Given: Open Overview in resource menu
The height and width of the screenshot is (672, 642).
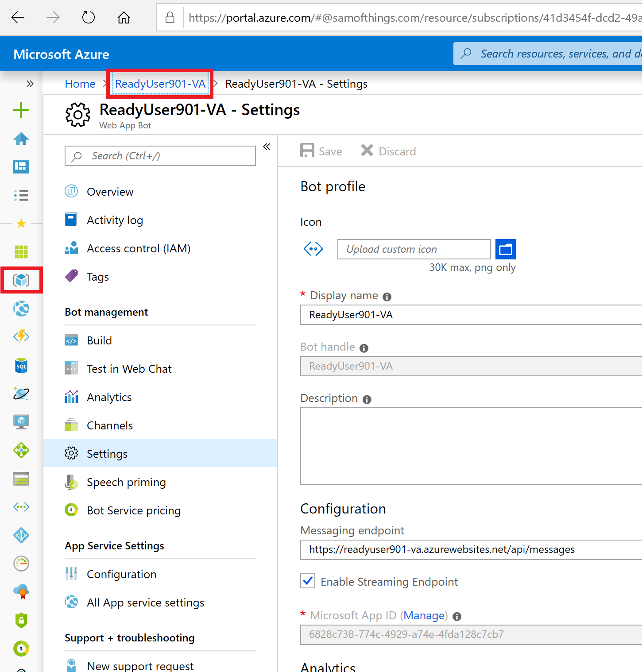Looking at the screenshot, I should pos(160,192).
